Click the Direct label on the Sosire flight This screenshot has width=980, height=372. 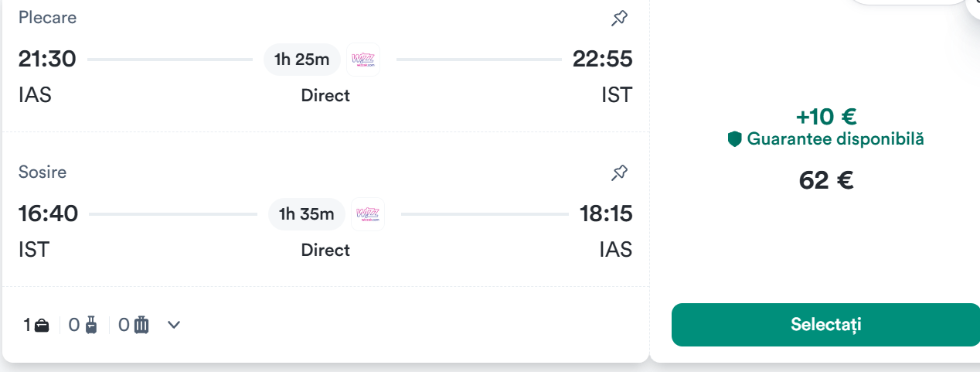coord(325,250)
